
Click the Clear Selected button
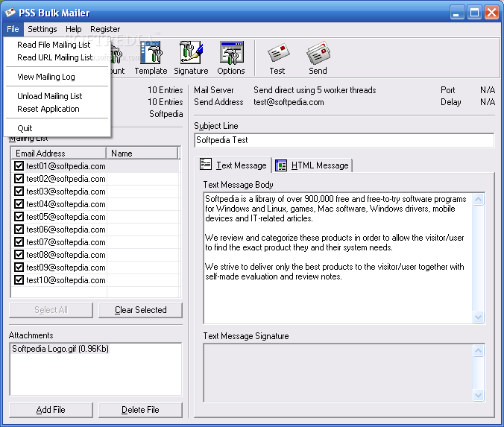pyautogui.click(x=140, y=310)
